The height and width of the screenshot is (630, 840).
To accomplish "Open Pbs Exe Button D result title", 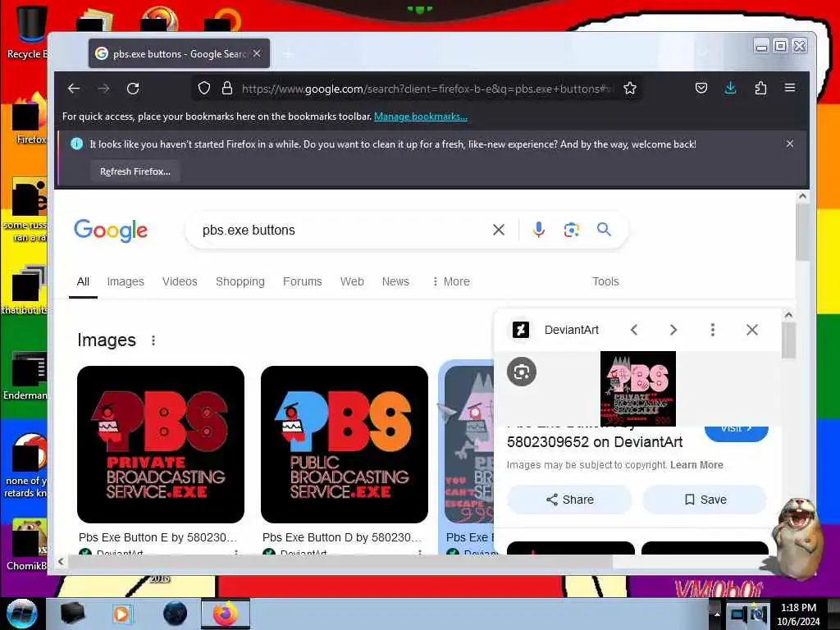I will pyautogui.click(x=342, y=537).
